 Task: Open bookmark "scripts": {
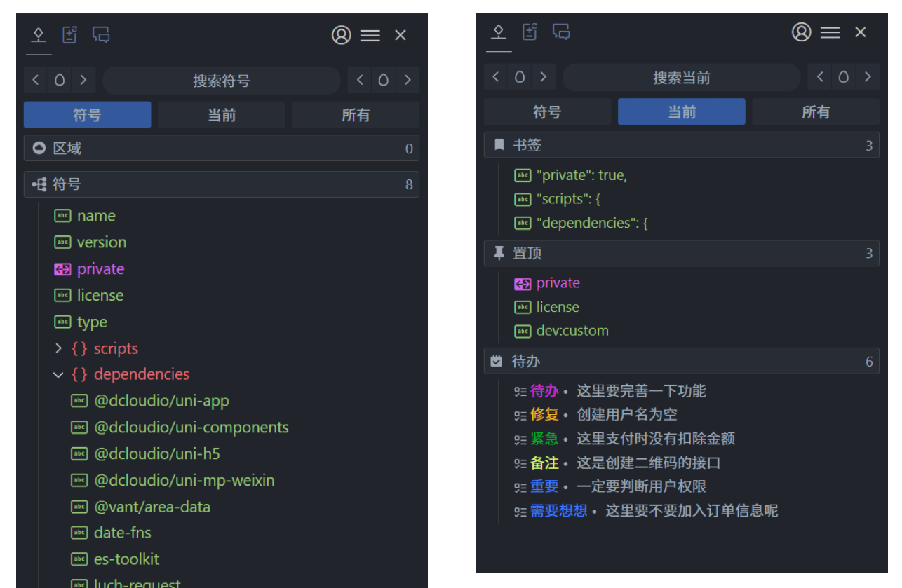568,199
